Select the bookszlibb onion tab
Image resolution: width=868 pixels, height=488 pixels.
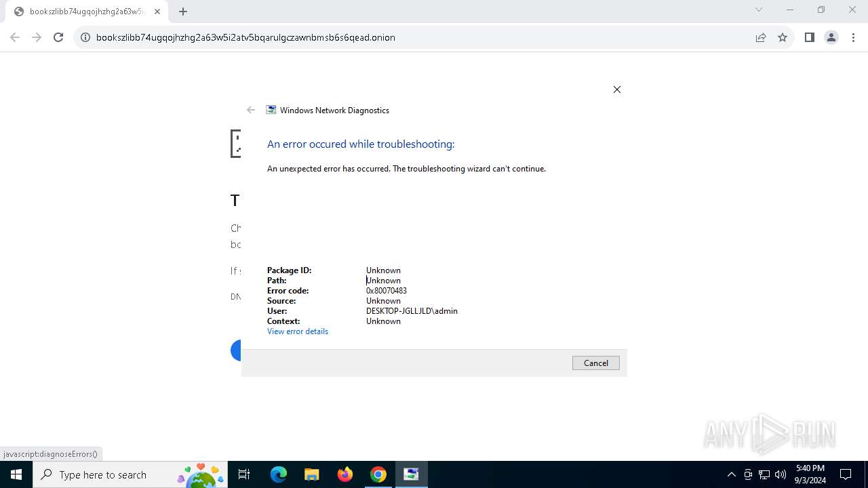click(87, 12)
